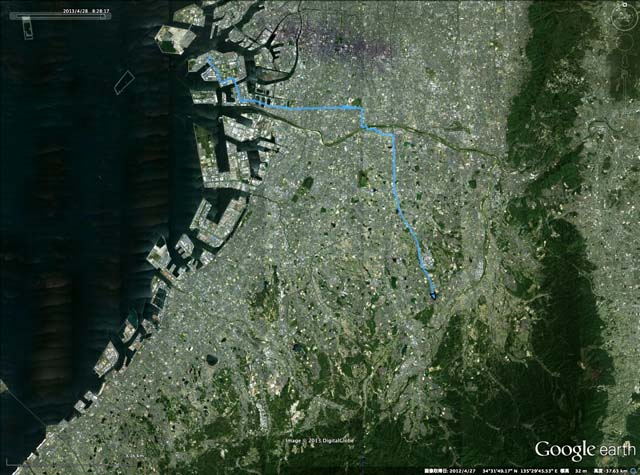Click the GPS track starting point at harbor
The height and width of the screenshot is (475, 640).
[x=209, y=59]
